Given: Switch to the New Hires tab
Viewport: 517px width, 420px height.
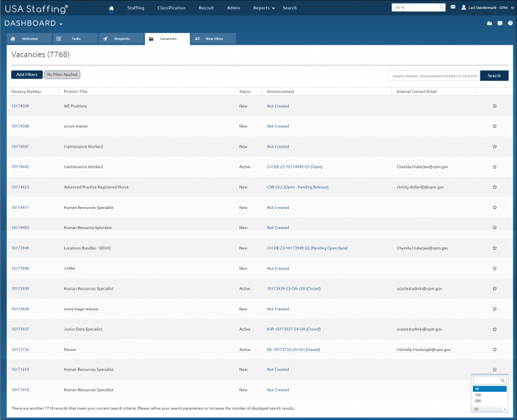Looking at the screenshot, I should (213, 39).
